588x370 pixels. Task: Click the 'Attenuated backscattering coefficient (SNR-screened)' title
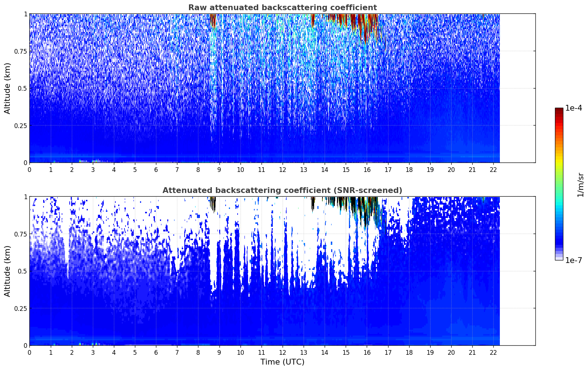(x=282, y=190)
